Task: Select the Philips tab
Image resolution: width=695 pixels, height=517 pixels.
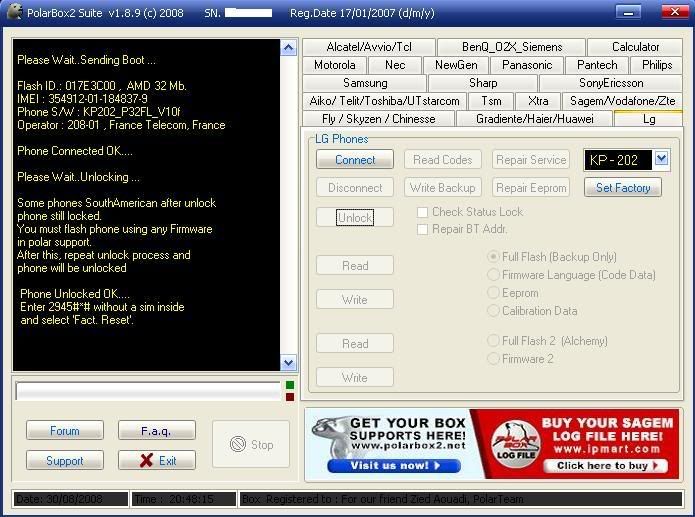Action: point(656,65)
